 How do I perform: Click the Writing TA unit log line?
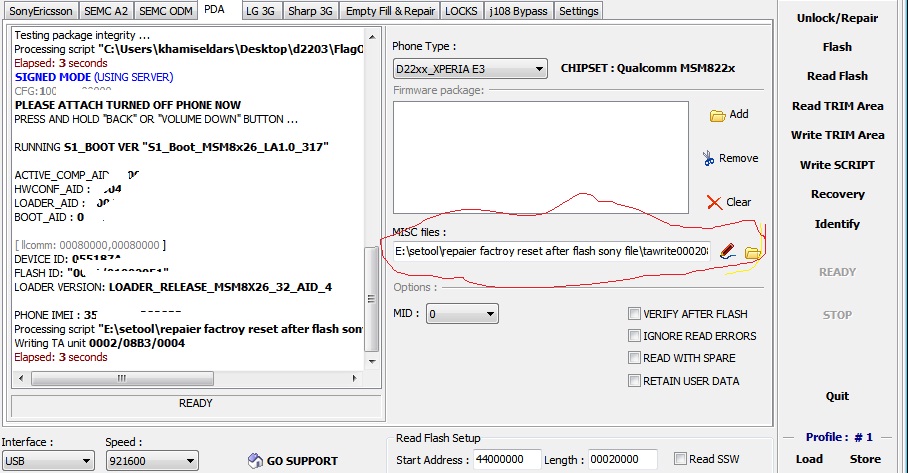pyautogui.click(x=100, y=343)
